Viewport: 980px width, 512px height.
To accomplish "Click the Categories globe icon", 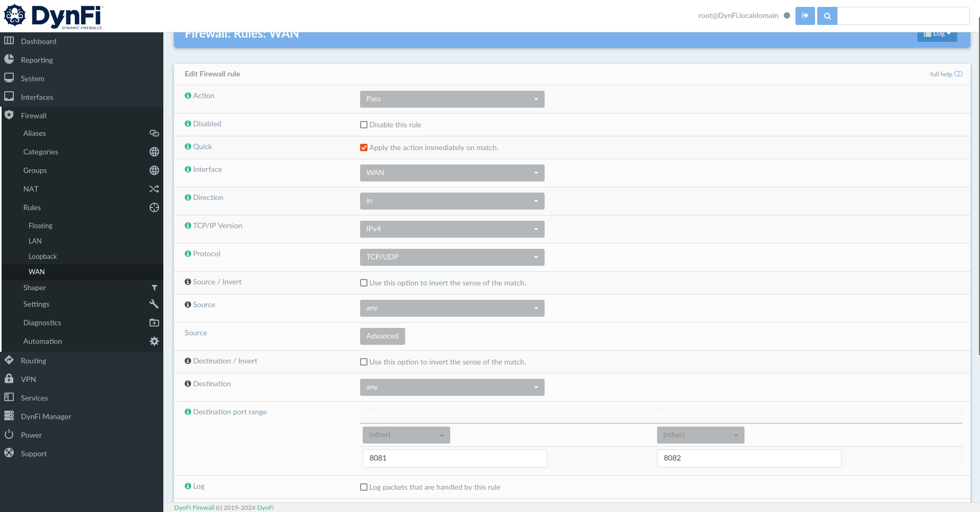I will 154,152.
